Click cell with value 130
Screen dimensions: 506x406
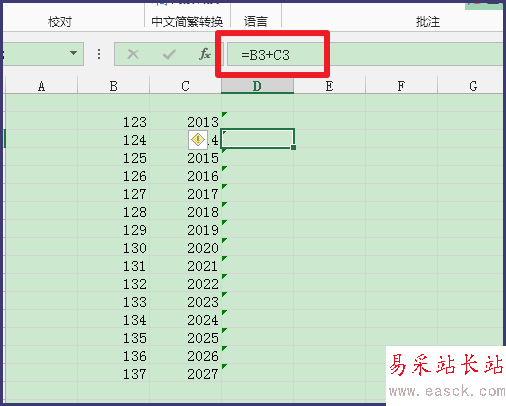pos(113,247)
